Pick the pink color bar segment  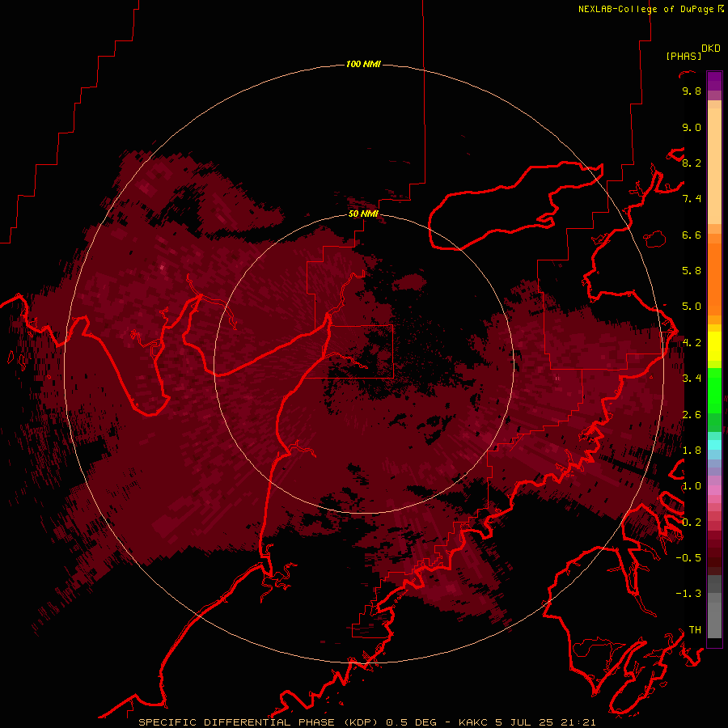[x=714, y=490]
